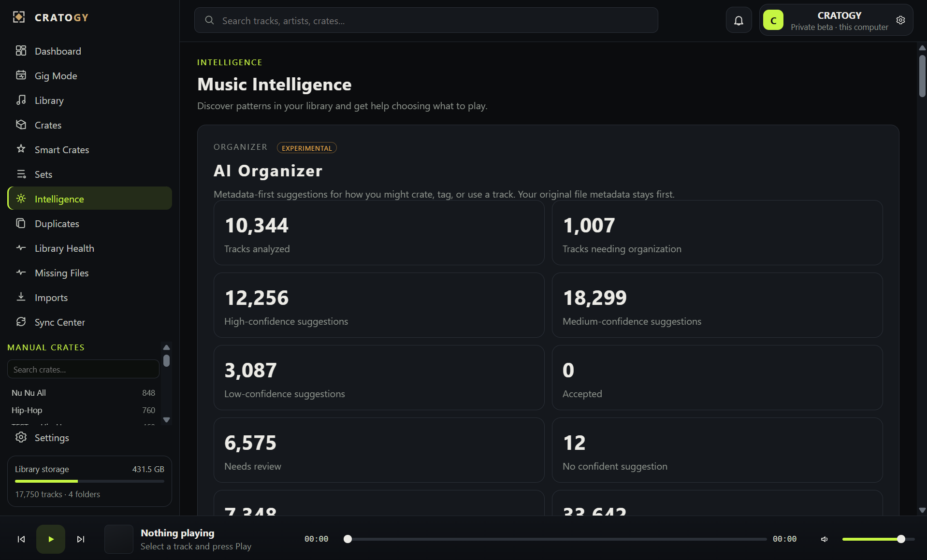Image resolution: width=927 pixels, height=560 pixels.
Task: Open the Tracks analyzed card
Action: (379, 233)
